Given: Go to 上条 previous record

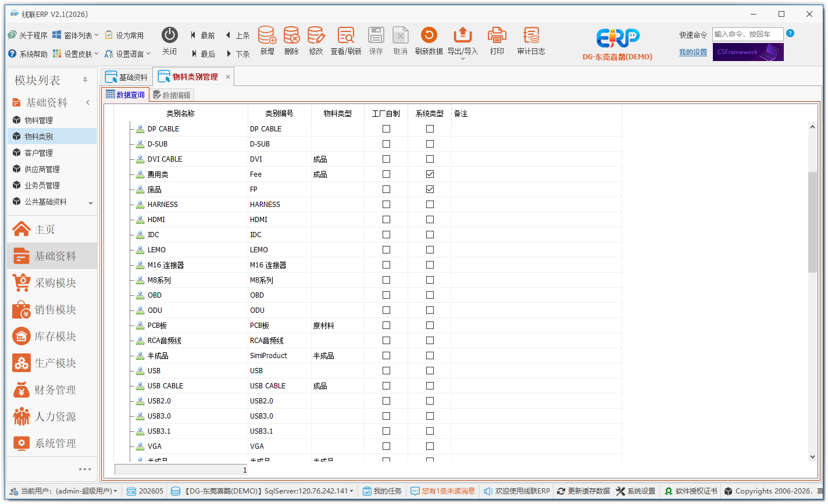Looking at the screenshot, I should pos(237,35).
